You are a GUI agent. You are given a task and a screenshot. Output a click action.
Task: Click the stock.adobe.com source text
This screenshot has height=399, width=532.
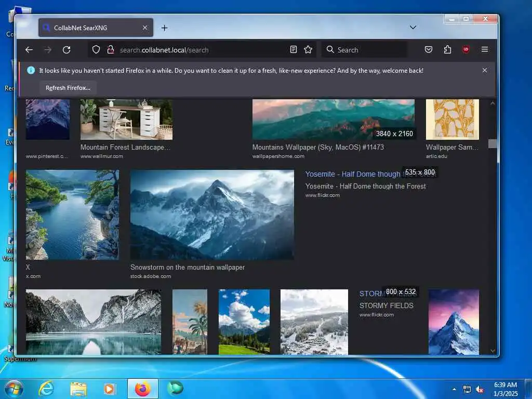tap(151, 276)
